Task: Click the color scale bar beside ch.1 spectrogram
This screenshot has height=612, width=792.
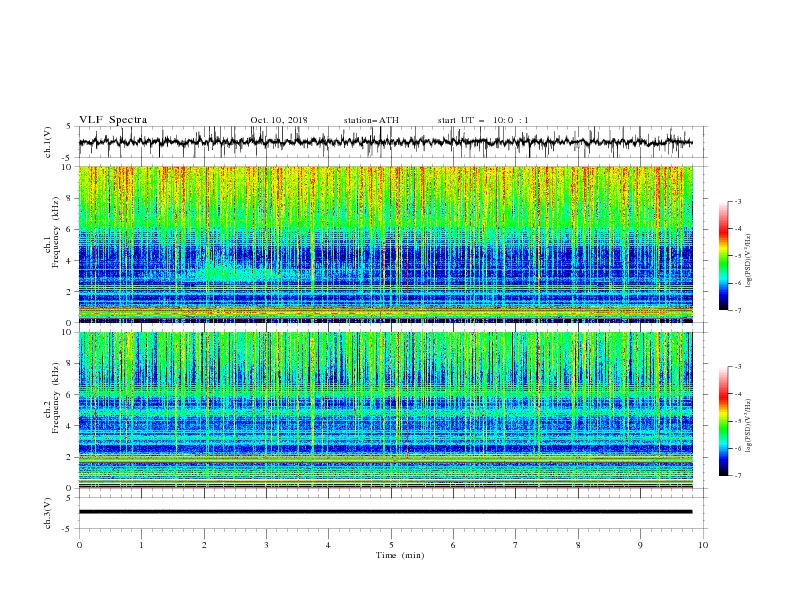Action: [x=724, y=256]
